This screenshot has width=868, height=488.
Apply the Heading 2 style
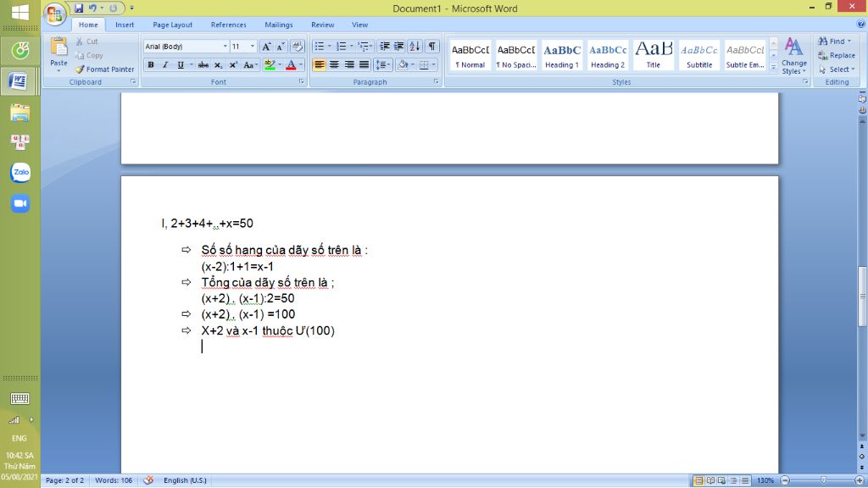click(607, 55)
